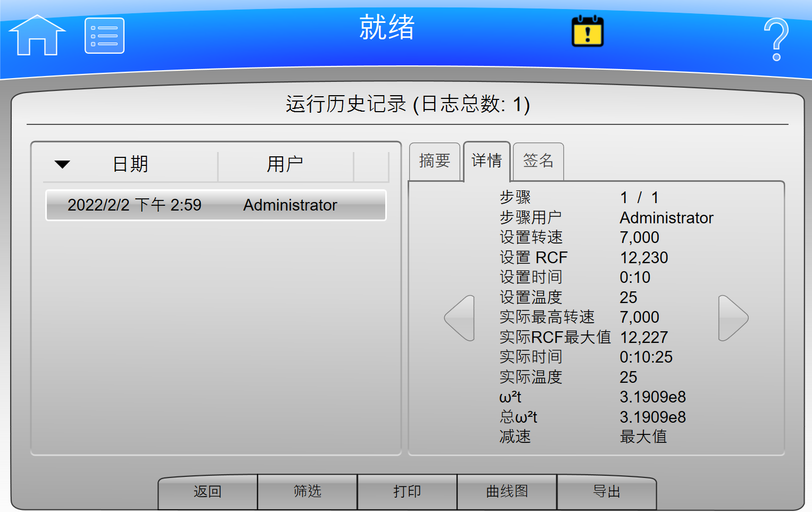Show the 曲线图 for this run
This screenshot has height=512, width=812.
click(507, 492)
